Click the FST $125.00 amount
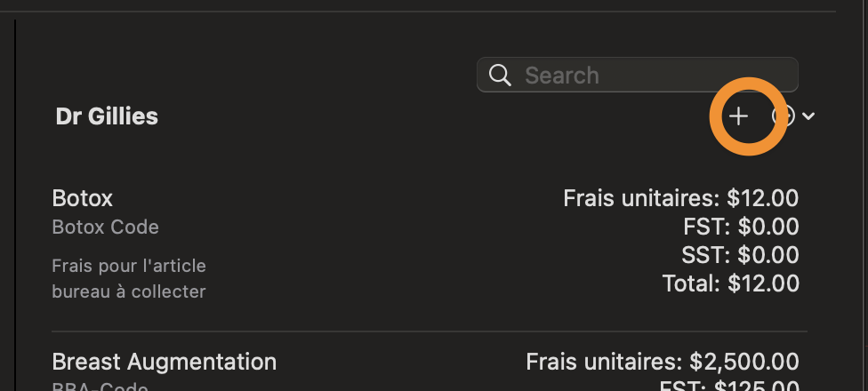Viewport: 868px width, 391px height. (729, 386)
